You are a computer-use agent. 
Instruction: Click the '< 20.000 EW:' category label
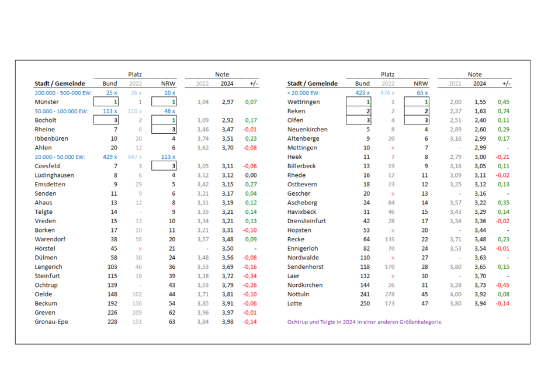tap(304, 93)
